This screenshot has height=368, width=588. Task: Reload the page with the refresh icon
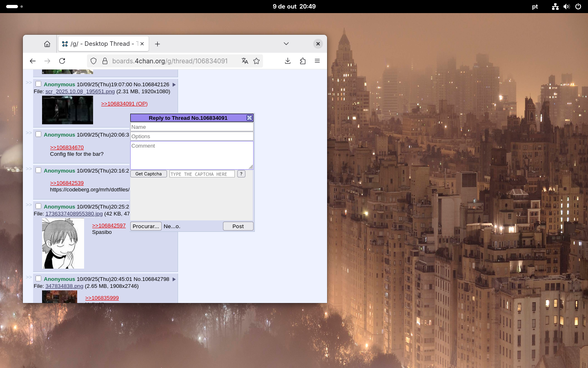coord(62,61)
